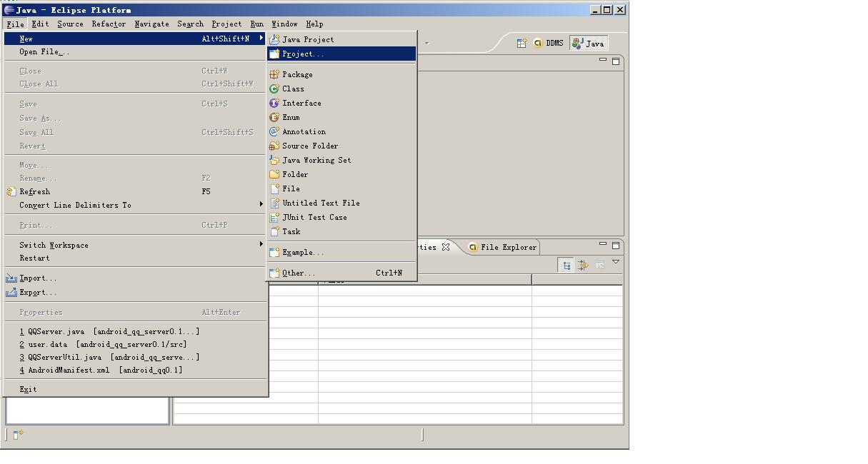Open recent file 2 user.data
This screenshot has height=464, width=868.
[136, 344]
